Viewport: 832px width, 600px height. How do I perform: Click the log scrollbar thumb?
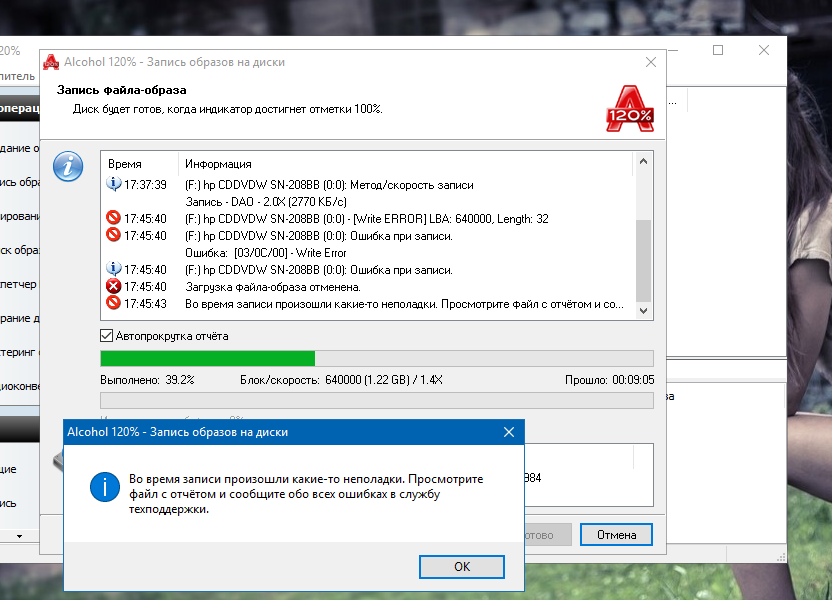tap(643, 260)
